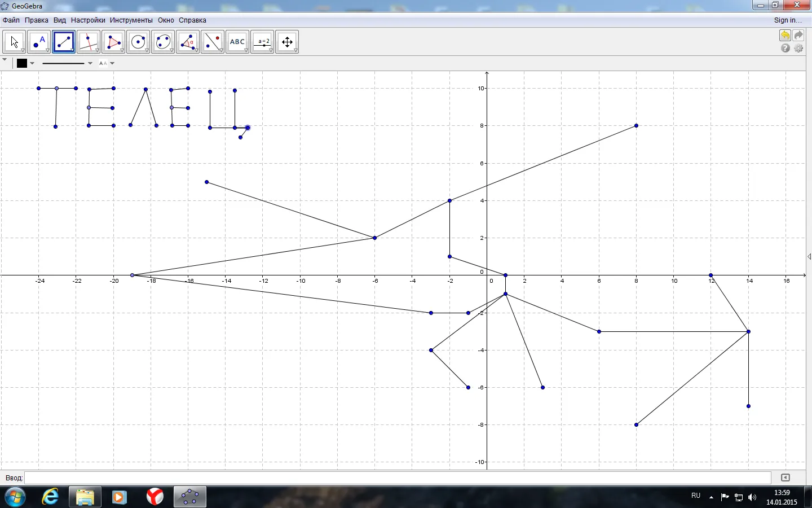Select the Angle tool

point(188,42)
